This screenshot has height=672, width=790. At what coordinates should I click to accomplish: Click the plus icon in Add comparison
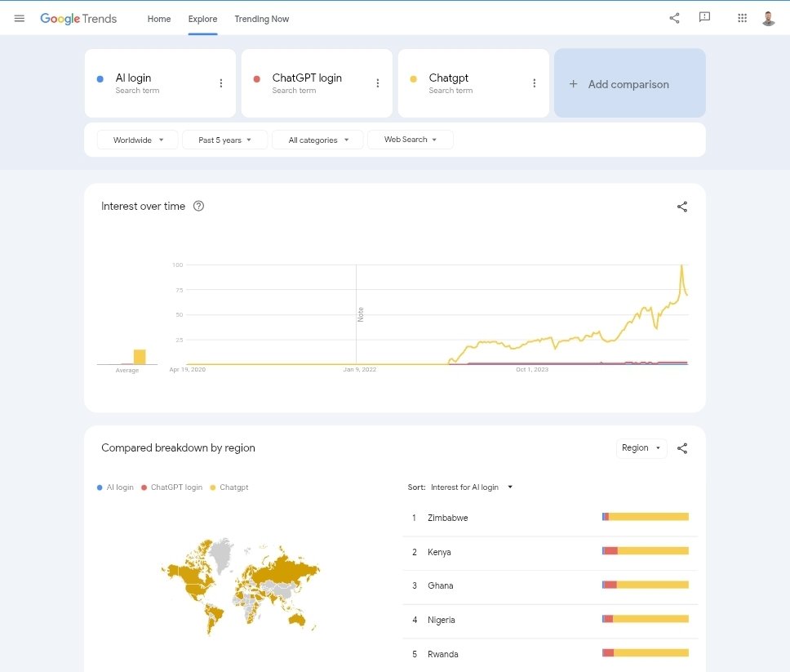pyautogui.click(x=574, y=84)
